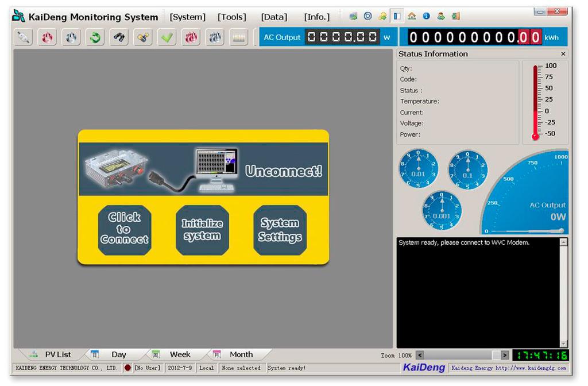Click the user account icon
This screenshot has height=386, width=588.
pos(441,16)
